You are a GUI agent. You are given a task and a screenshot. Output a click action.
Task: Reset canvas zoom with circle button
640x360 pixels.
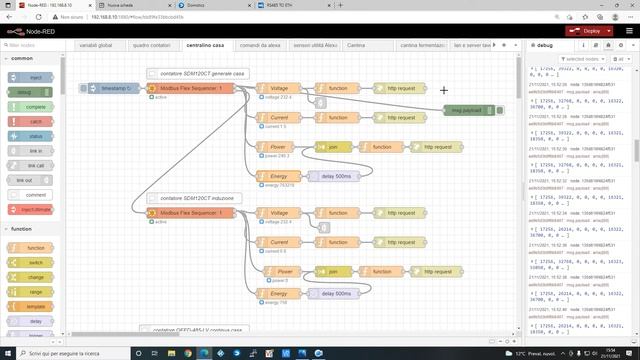(507, 341)
